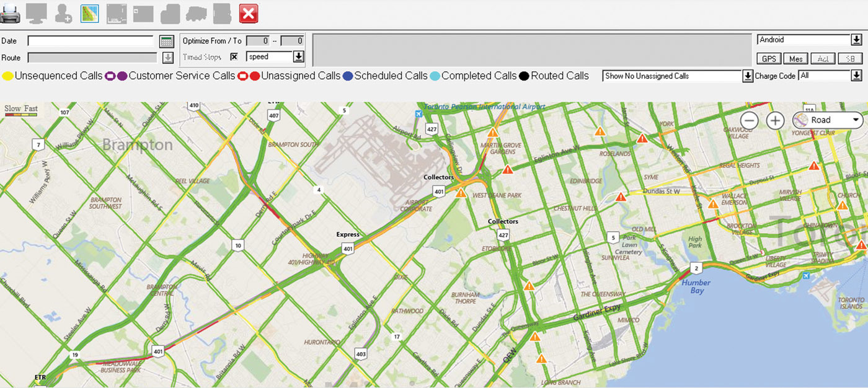This screenshot has width=868, height=388.
Task: Click the Print icon on the toolbar
Action: tap(11, 12)
